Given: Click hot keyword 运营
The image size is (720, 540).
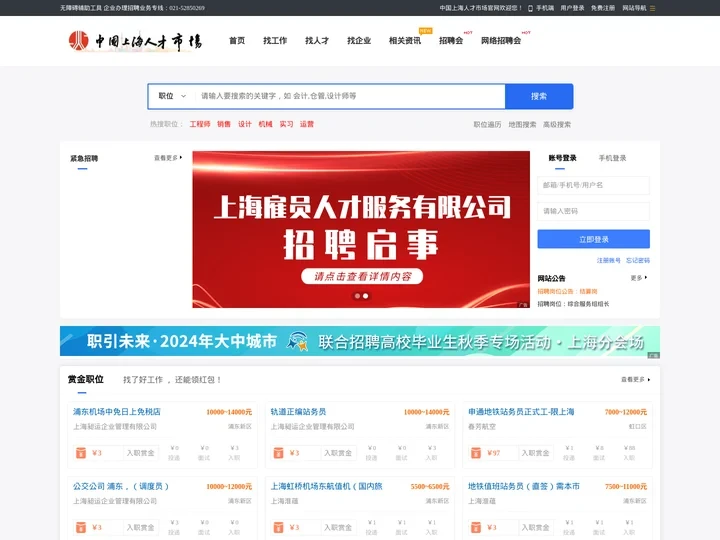Looking at the screenshot, I should [307, 124].
